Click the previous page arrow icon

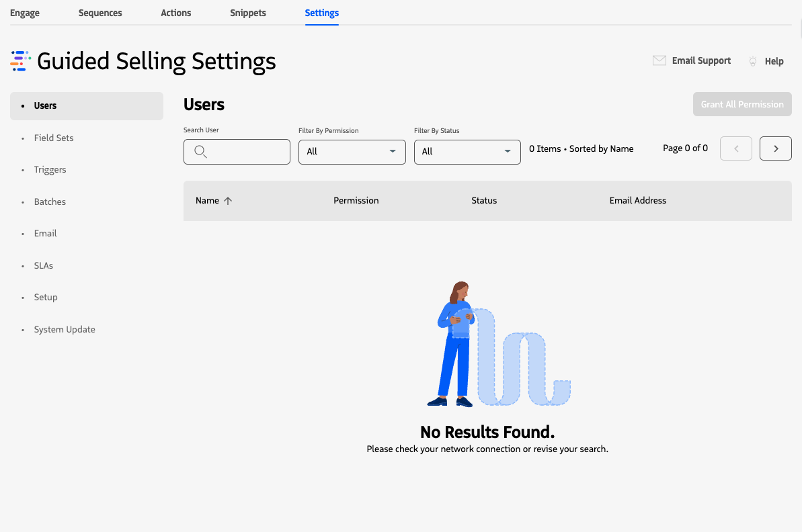735,148
